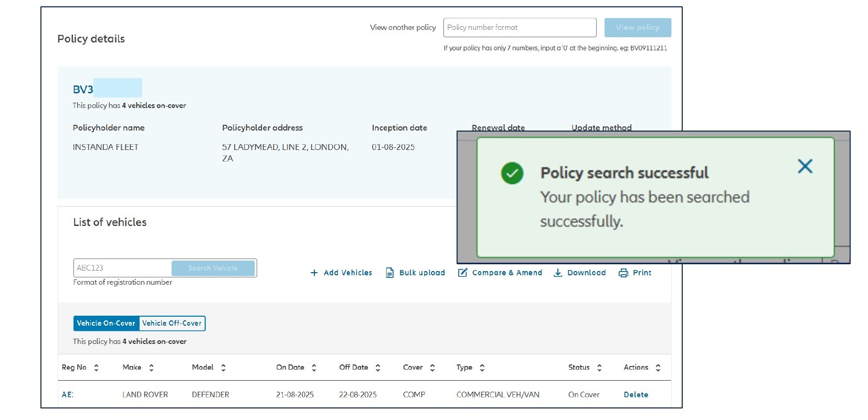Open the Add Vehicles link

[348, 273]
